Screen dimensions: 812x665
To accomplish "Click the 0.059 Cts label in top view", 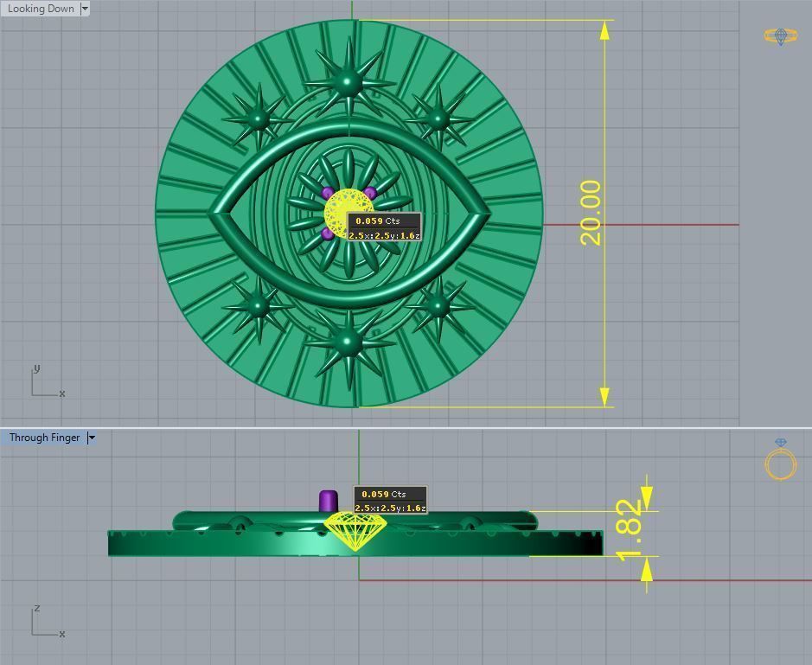I will pyautogui.click(x=378, y=221).
